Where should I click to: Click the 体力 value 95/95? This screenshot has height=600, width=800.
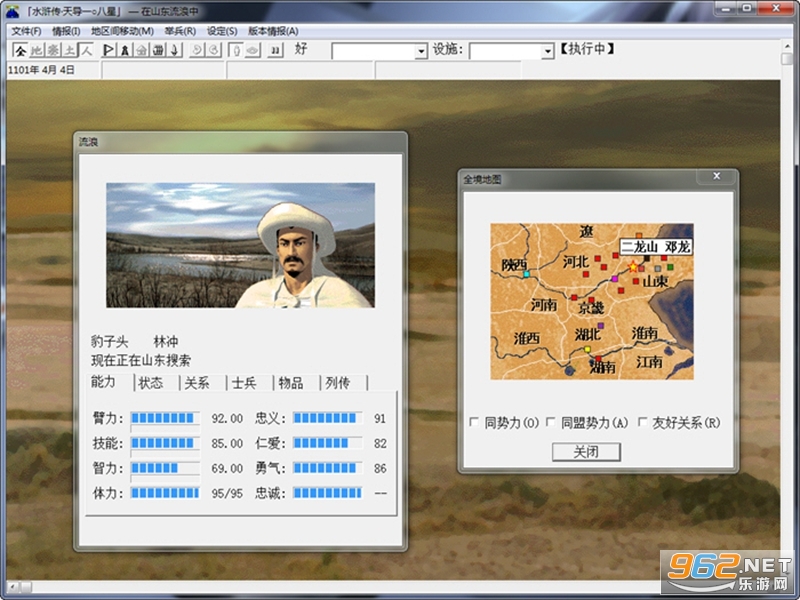(227, 493)
